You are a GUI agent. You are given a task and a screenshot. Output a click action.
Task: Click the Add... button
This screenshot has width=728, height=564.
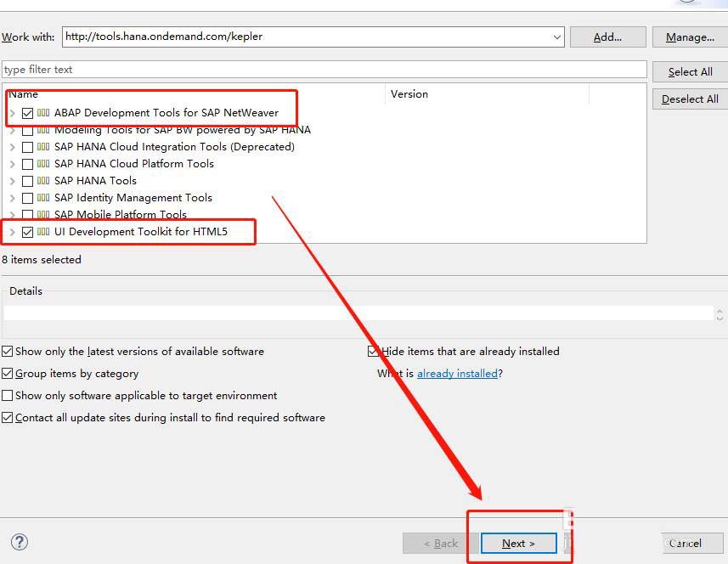coord(607,37)
